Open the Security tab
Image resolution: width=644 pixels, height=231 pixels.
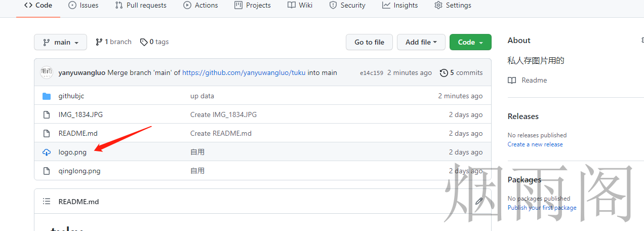347,5
